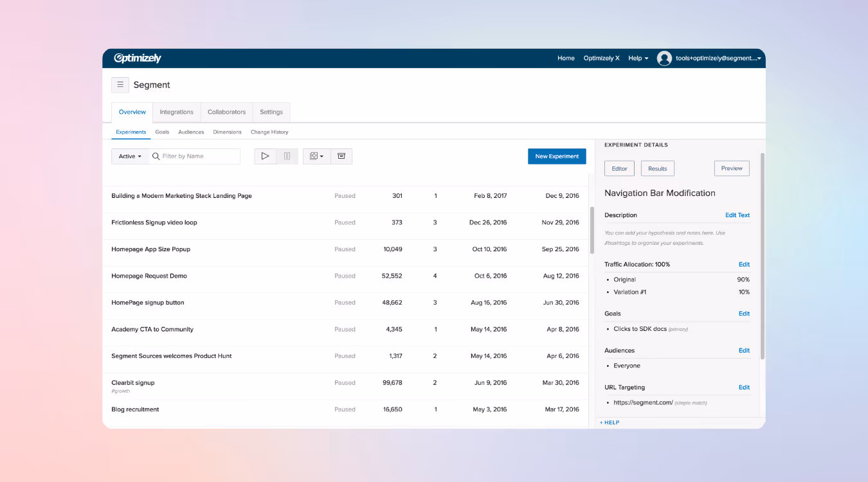Viewport: 868px width, 482px height.
Task: Click the Results button
Action: point(657,168)
